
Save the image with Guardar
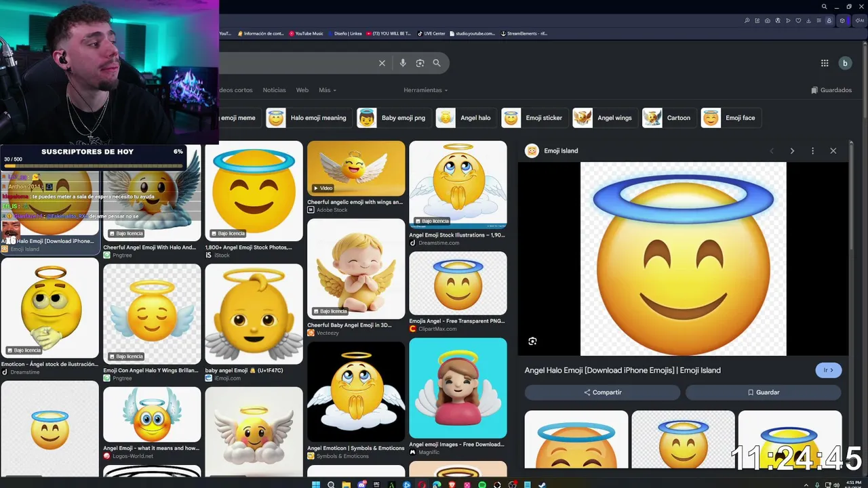pyautogui.click(x=764, y=392)
